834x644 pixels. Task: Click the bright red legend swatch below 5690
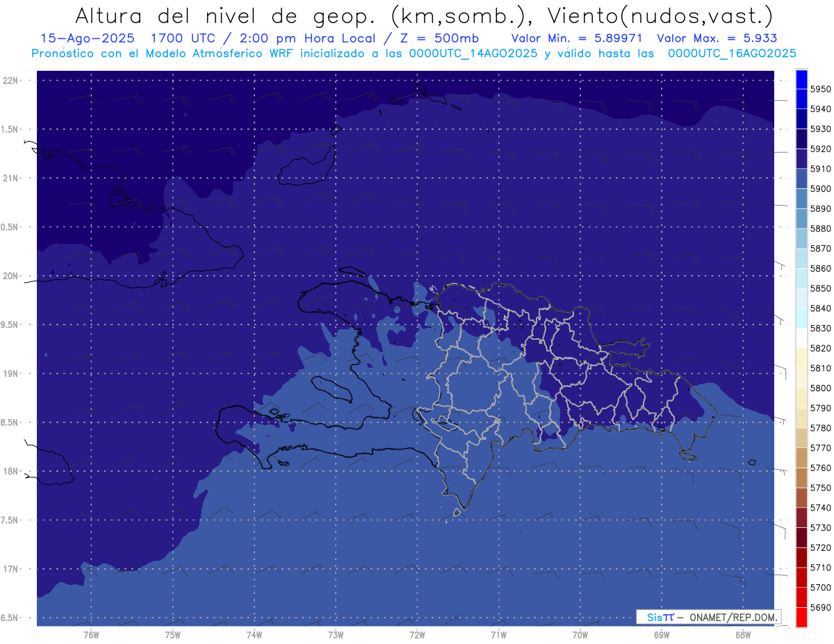tap(801, 617)
